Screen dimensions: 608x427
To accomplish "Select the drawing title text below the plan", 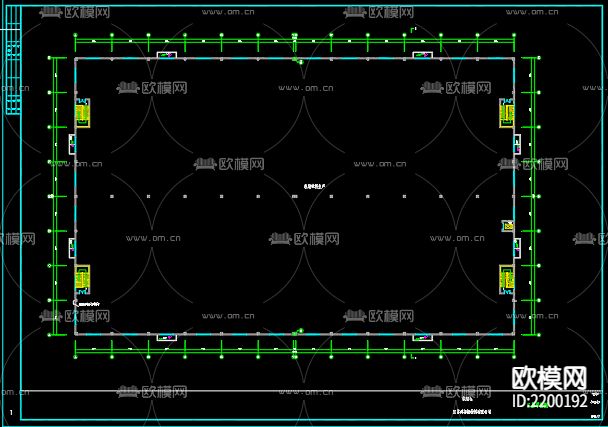I will point(472,412).
